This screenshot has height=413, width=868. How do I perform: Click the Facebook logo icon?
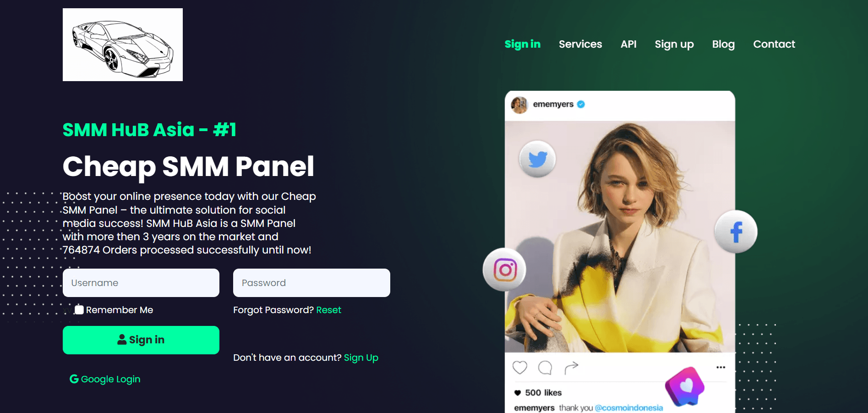[x=736, y=232]
